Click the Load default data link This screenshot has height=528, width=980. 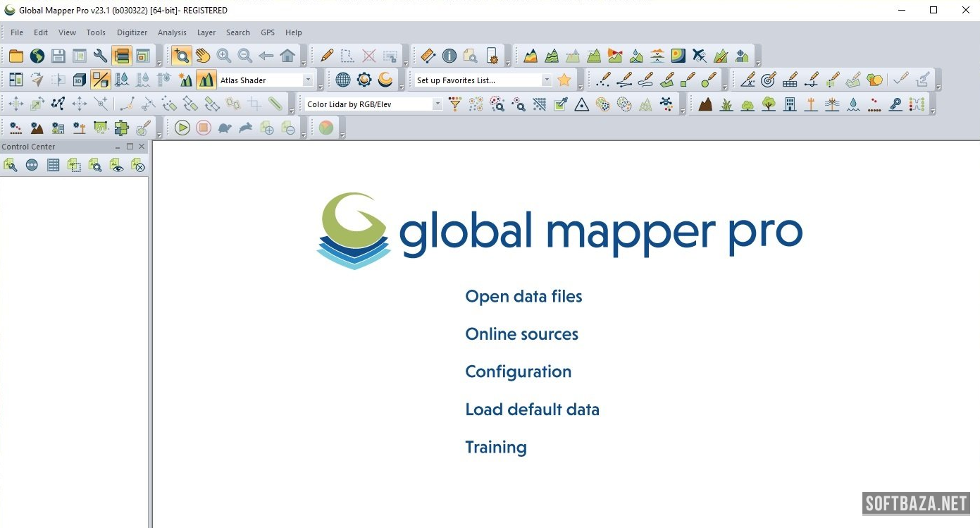pyautogui.click(x=532, y=410)
